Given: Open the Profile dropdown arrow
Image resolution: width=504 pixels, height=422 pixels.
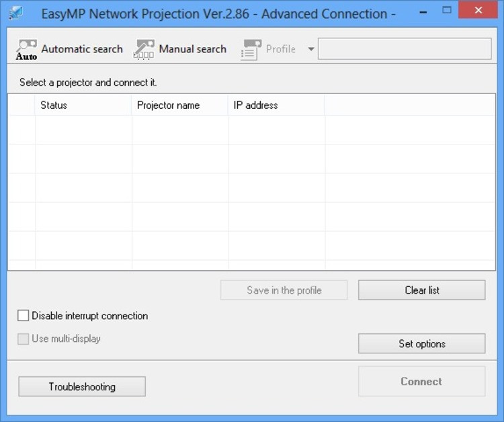Looking at the screenshot, I should tap(311, 49).
